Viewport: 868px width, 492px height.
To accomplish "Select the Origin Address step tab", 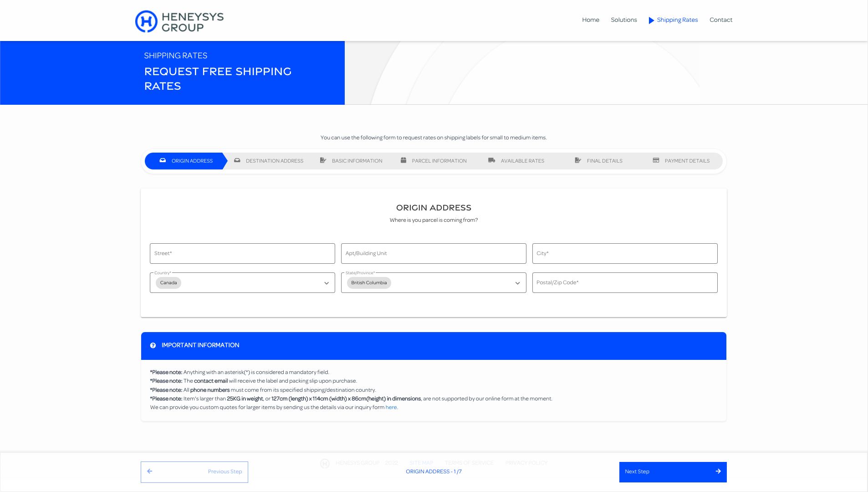I will (x=186, y=161).
